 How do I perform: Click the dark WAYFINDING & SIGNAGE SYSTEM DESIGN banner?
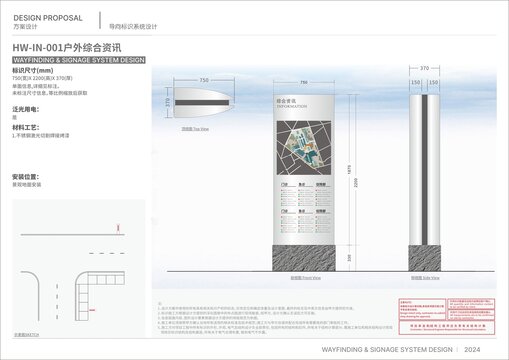tap(79, 60)
